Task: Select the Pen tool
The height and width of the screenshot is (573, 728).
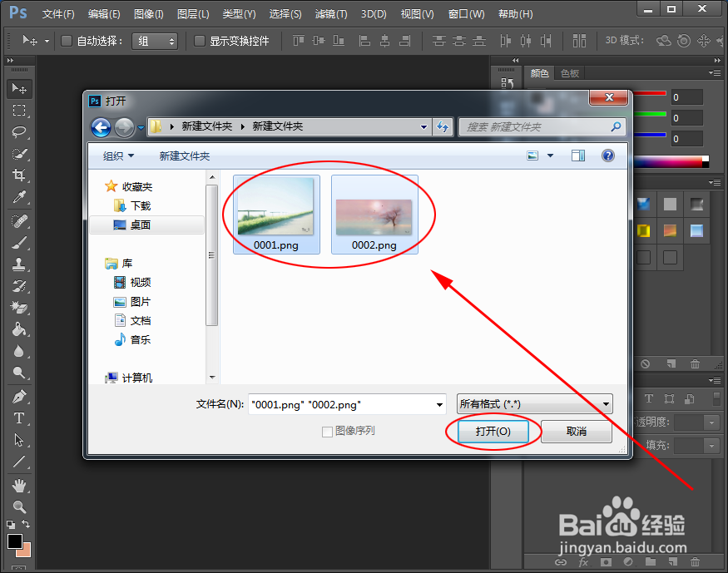Action: 19,397
